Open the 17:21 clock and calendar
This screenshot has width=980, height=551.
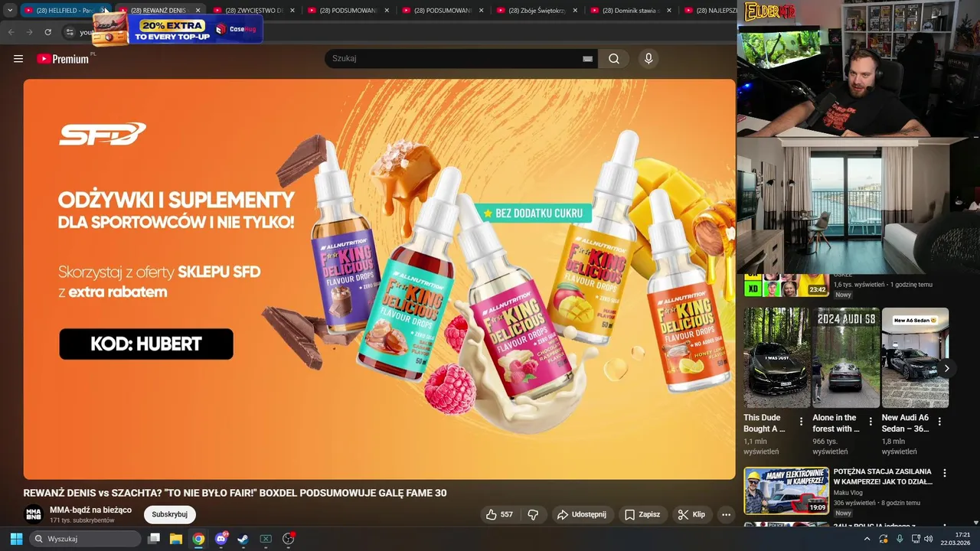tap(955, 539)
